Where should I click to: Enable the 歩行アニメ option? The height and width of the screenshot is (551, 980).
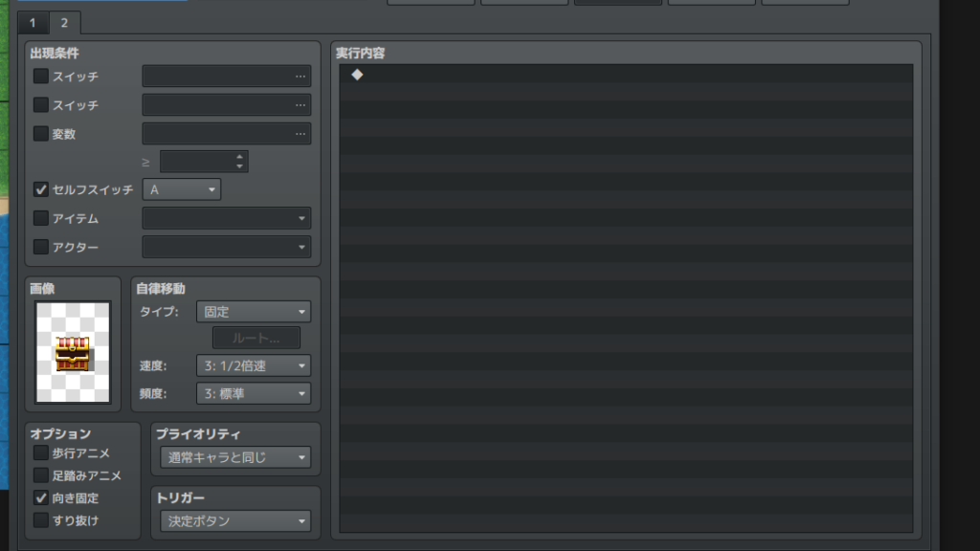40,452
